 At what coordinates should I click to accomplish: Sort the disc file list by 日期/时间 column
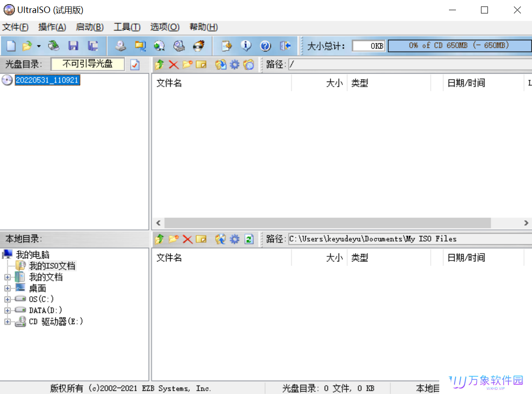click(483, 83)
